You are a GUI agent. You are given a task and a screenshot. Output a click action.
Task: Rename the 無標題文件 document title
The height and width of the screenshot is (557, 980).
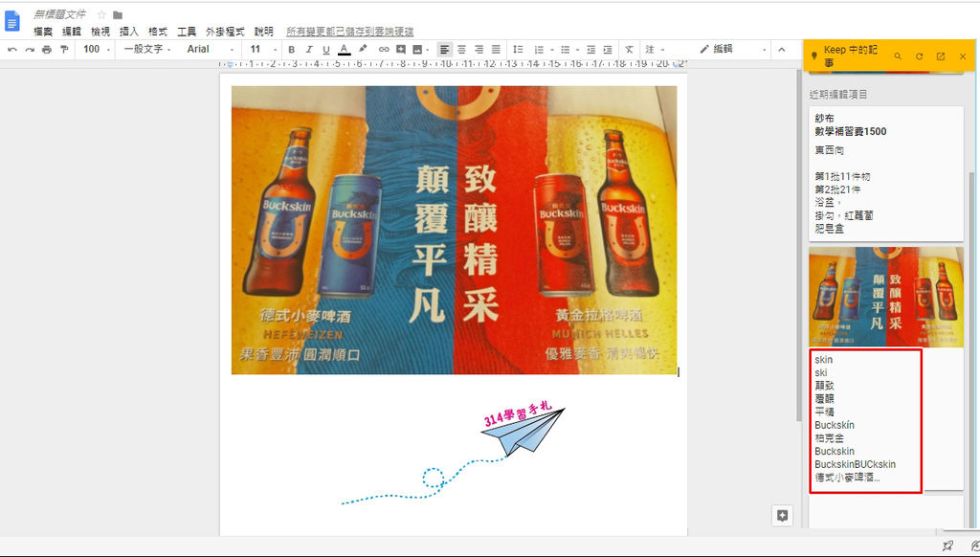pyautogui.click(x=59, y=14)
